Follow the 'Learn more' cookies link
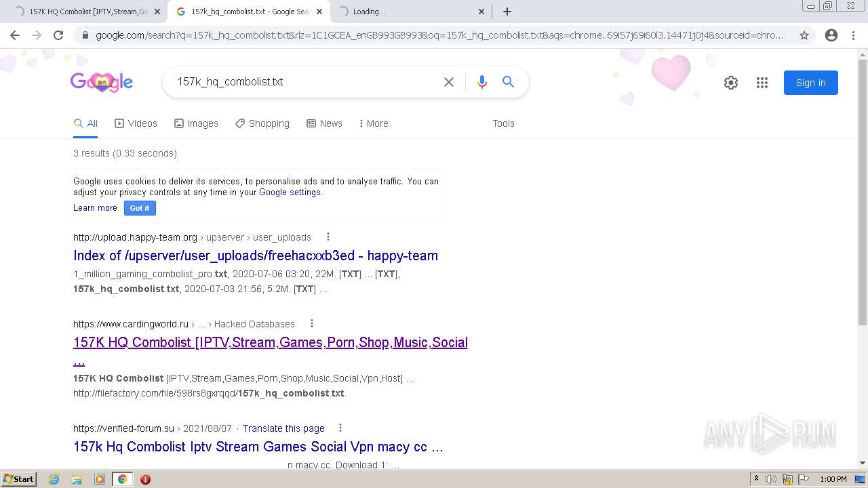The height and width of the screenshot is (488, 868). click(x=95, y=208)
